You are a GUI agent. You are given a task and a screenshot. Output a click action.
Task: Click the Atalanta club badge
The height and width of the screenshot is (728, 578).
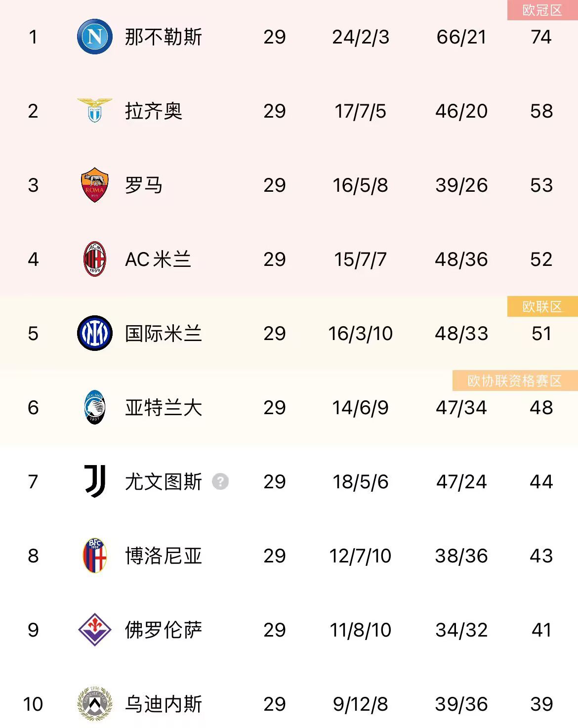pyautogui.click(x=95, y=407)
